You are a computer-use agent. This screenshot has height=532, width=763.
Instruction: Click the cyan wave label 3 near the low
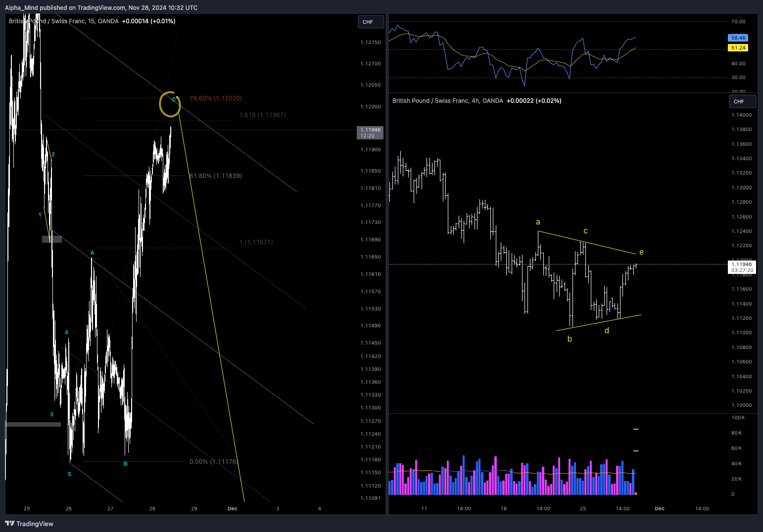coord(51,414)
